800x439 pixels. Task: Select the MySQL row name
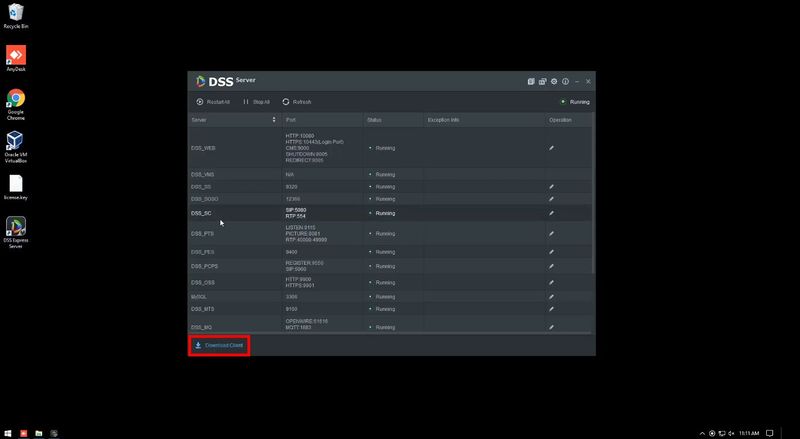[199, 297]
